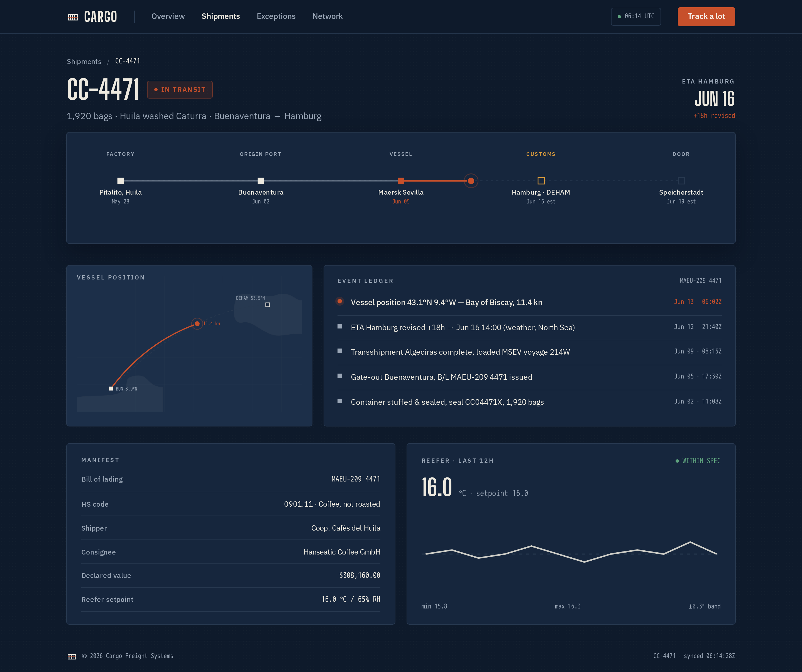This screenshot has height=672, width=802.
Task: Click the min 15.8 label
Action: (x=434, y=606)
